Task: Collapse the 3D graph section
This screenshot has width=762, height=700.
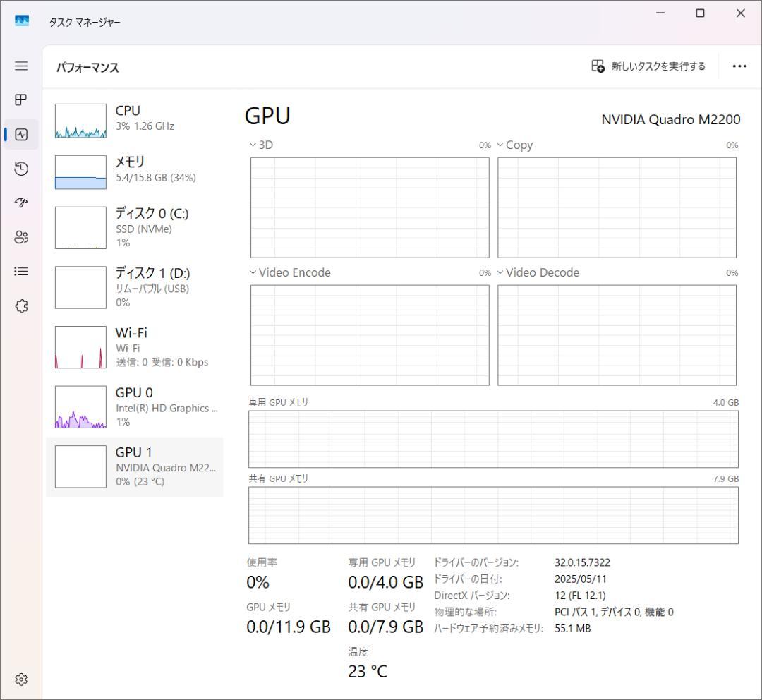Action: coord(253,145)
